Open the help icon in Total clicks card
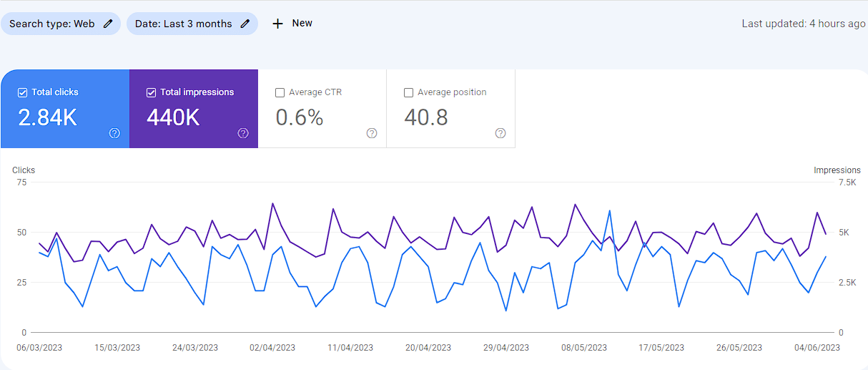The width and height of the screenshot is (868, 370). point(114,133)
